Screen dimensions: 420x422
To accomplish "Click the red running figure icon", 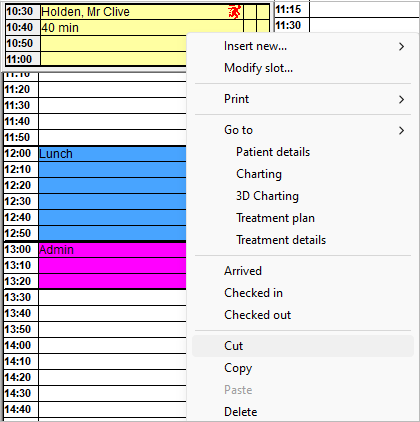I will click(234, 12).
